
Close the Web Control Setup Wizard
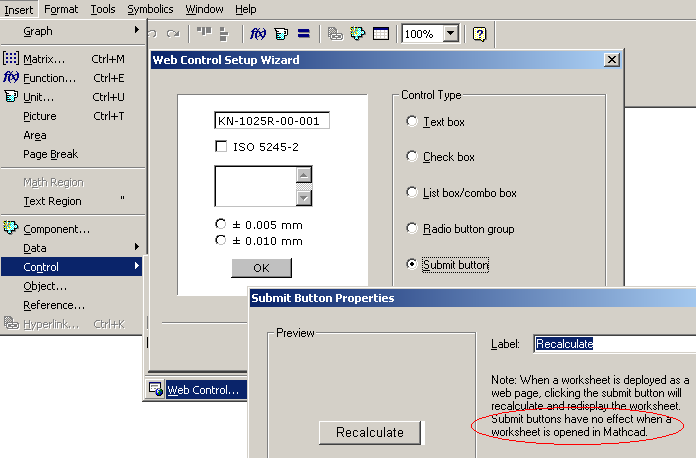(612, 59)
